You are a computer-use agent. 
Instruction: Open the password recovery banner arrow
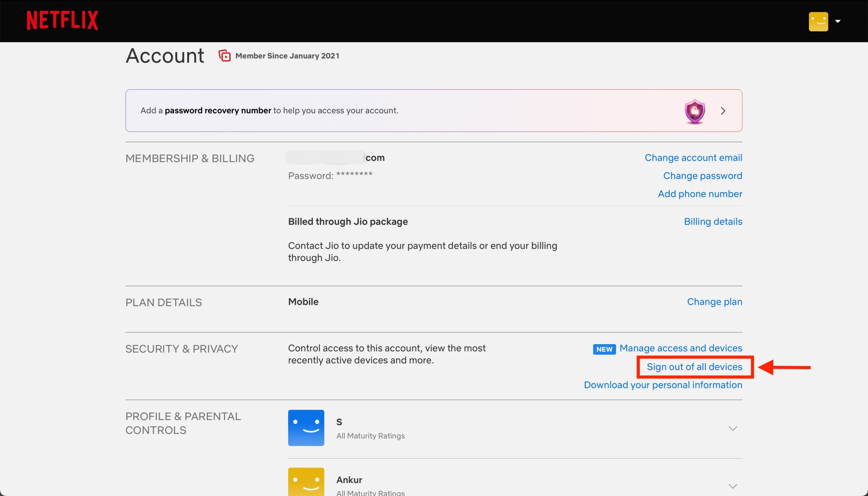(723, 111)
